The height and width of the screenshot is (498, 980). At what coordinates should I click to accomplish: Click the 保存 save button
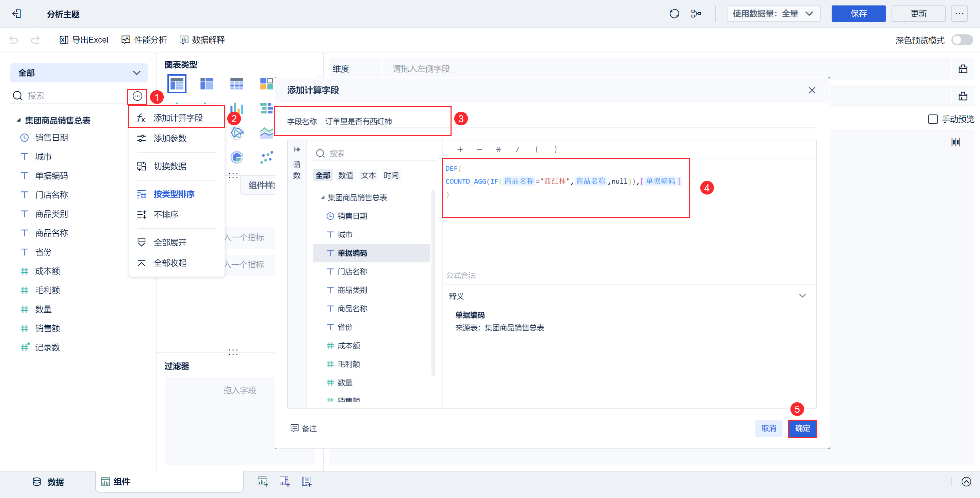(858, 14)
